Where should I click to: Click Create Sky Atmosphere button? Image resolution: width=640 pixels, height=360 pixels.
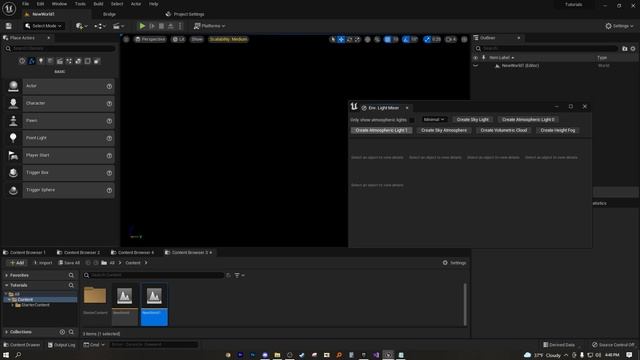(444, 130)
